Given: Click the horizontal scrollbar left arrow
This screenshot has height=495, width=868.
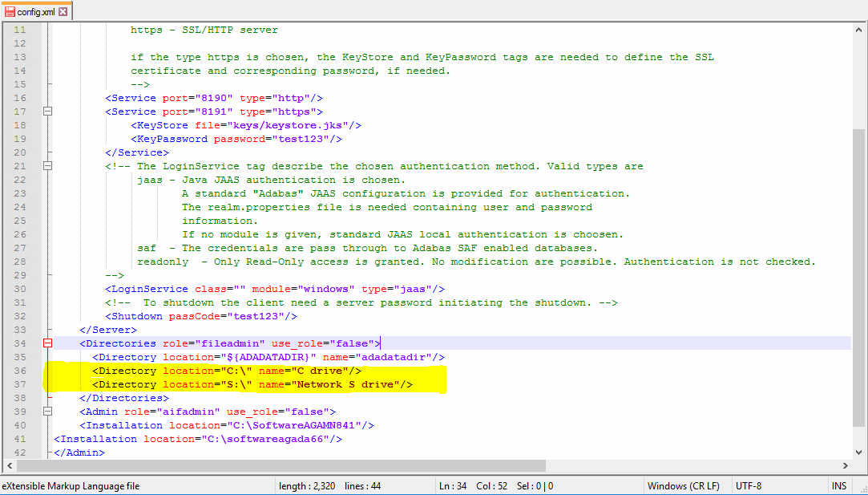Looking at the screenshot, I should pyautogui.click(x=8, y=465).
